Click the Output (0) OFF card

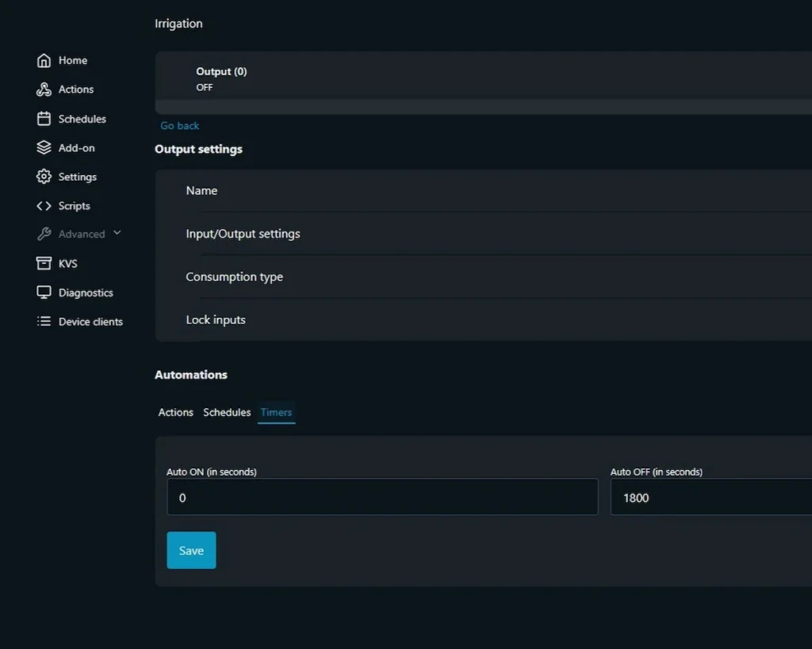pyautogui.click(x=484, y=82)
